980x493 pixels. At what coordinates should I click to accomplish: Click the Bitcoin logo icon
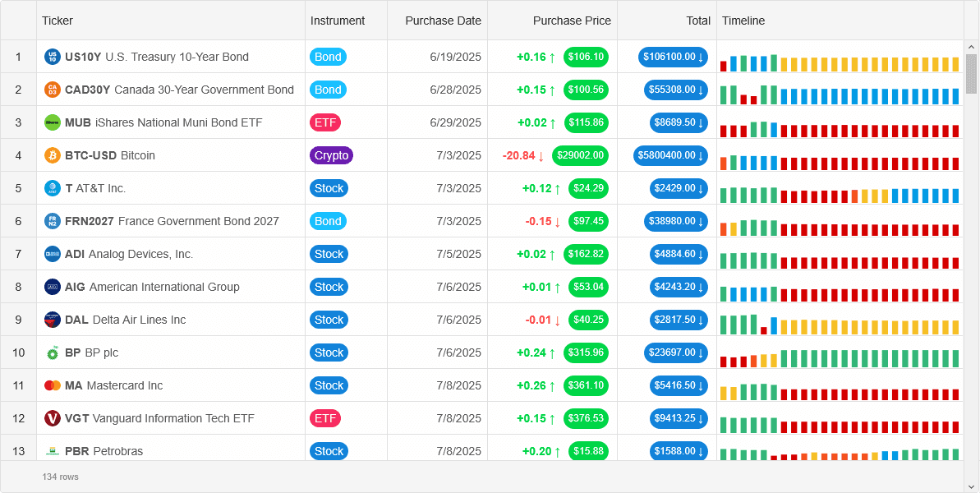click(53, 155)
